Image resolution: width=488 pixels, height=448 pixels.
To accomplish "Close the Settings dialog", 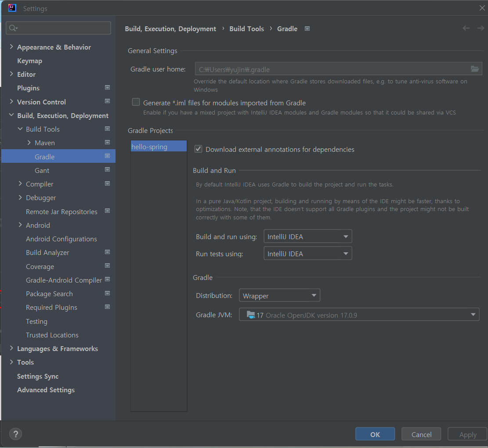I will click(x=482, y=8).
